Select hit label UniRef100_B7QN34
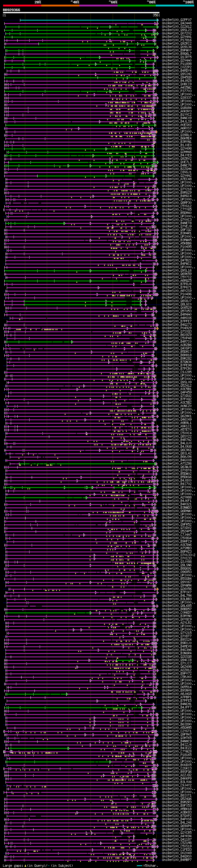The image size is (197, 868). click(x=177, y=361)
